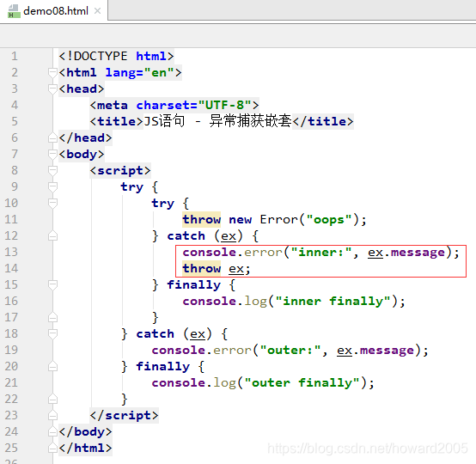Click console.error on line 19
Viewport: 476px width, 464px height.
point(202,350)
